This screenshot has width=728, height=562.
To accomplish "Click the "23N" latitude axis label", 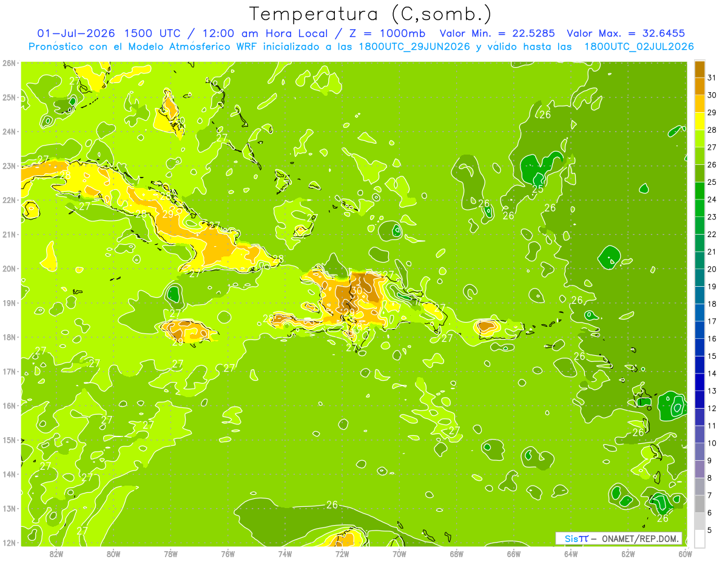I will point(9,166).
